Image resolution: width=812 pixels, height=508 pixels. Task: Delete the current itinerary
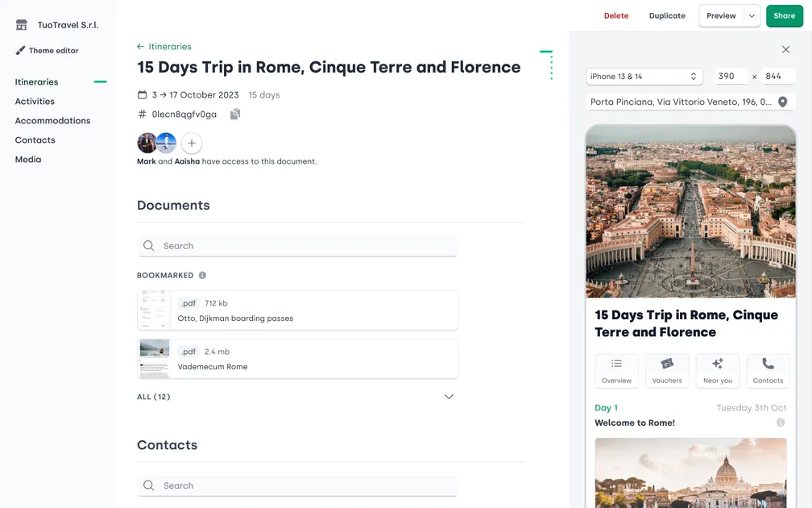tap(616, 15)
